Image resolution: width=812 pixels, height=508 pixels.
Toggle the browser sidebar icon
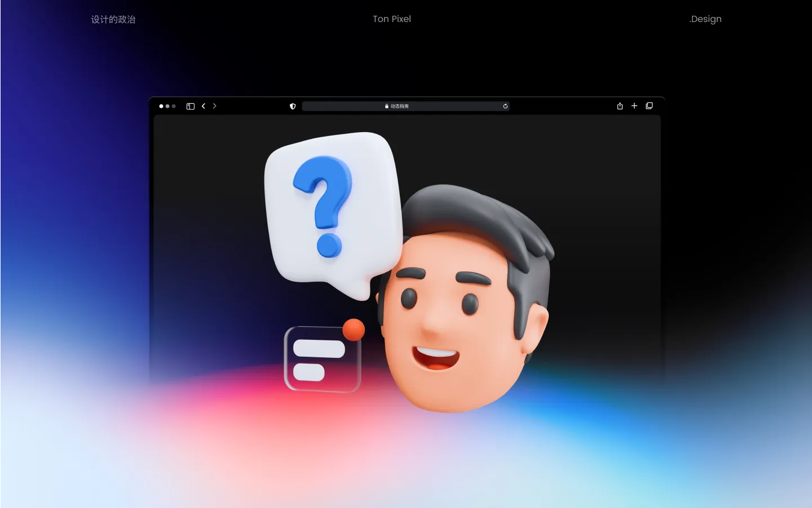point(191,106)
